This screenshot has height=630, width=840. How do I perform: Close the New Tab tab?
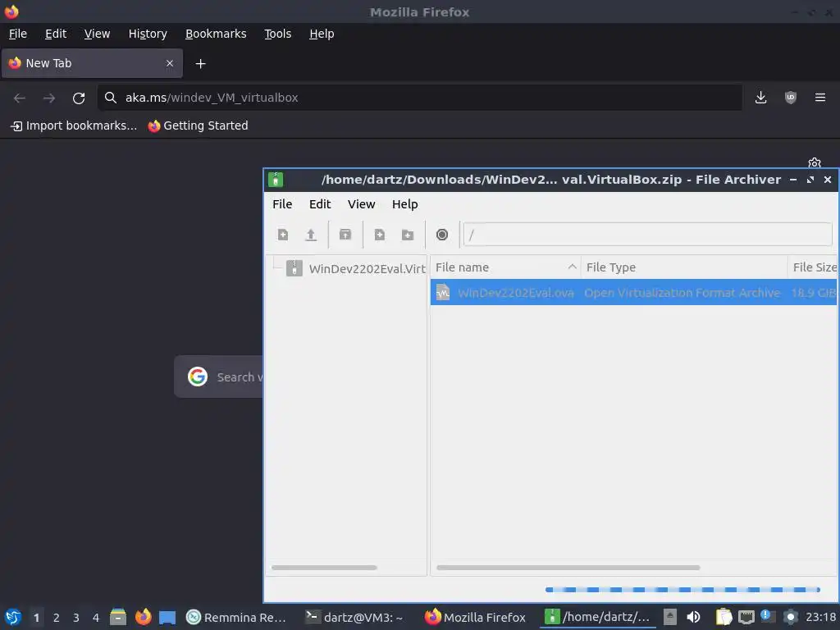click(170, 63)
